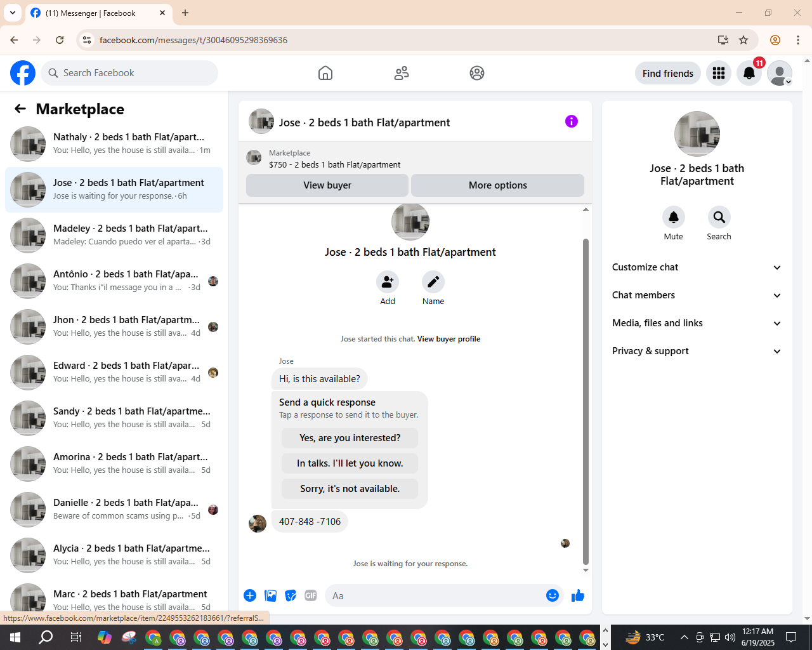Send quick response 'Yes, are you interested?'
This screenshot has width=812, height=650.
[350, 438]
